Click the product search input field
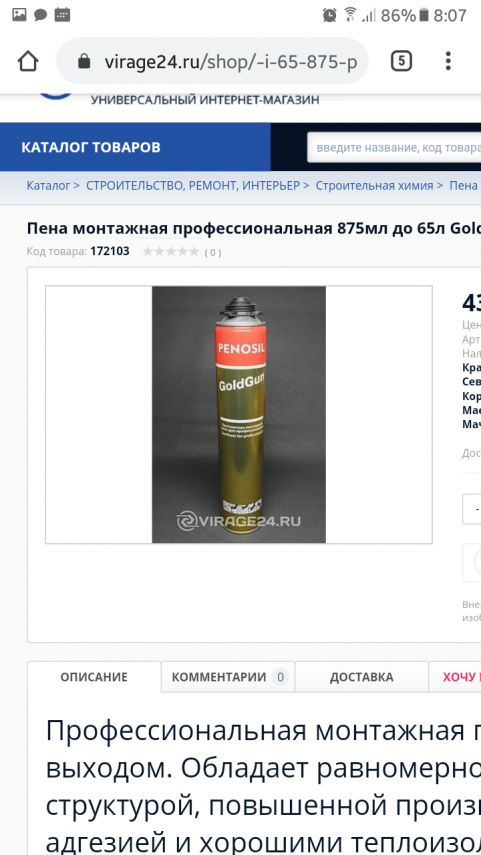 pyautogui.click(x=394, y=147)
